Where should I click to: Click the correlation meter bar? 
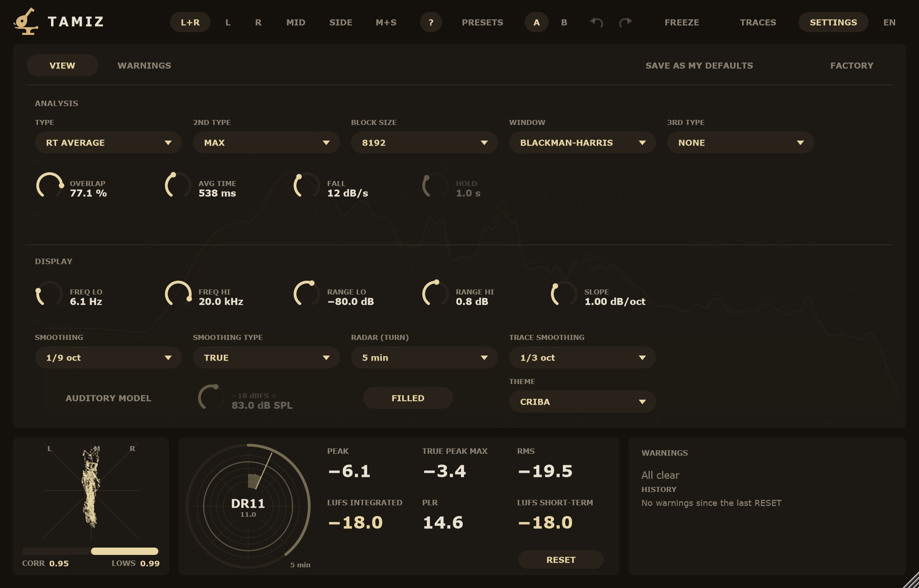90,551
